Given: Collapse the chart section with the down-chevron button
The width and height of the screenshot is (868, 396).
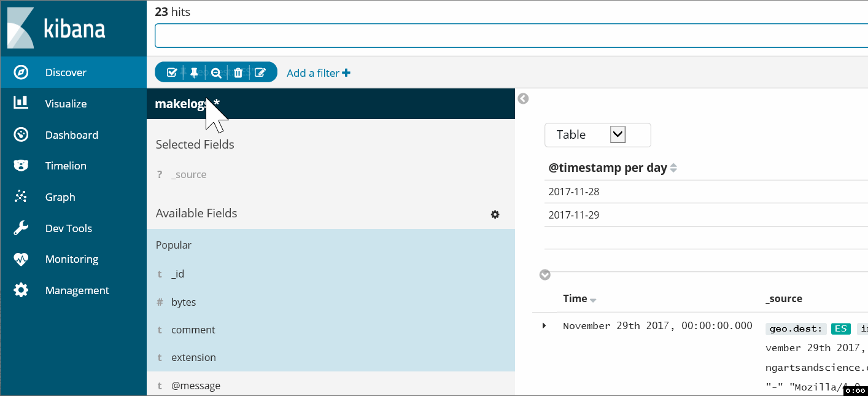Looking at the screenshot, I should (544, 274).
